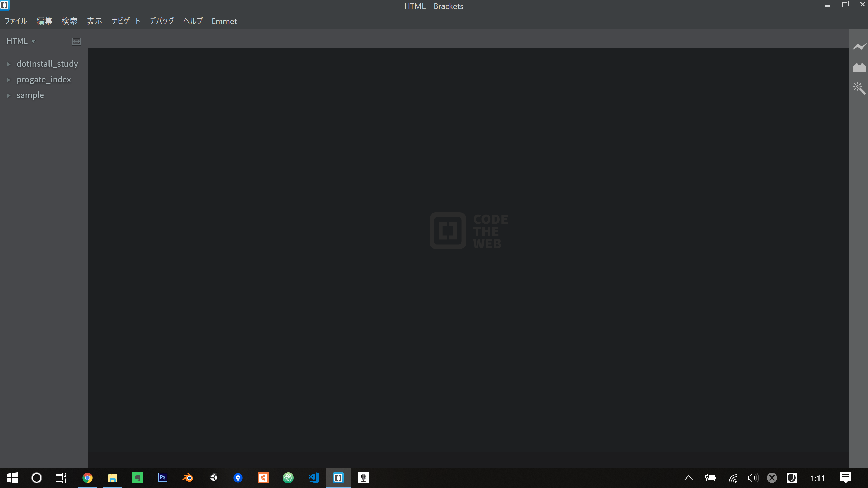Check battery power status icon

click(x=710, y=478)
